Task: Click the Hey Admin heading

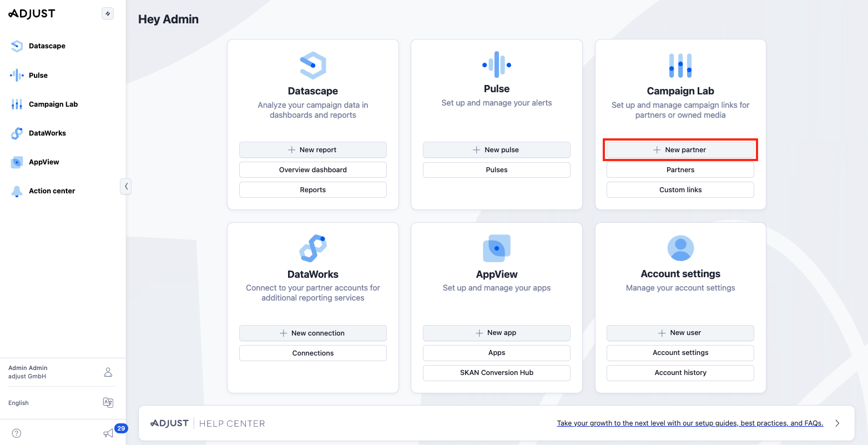Action: tap(168, 19)
